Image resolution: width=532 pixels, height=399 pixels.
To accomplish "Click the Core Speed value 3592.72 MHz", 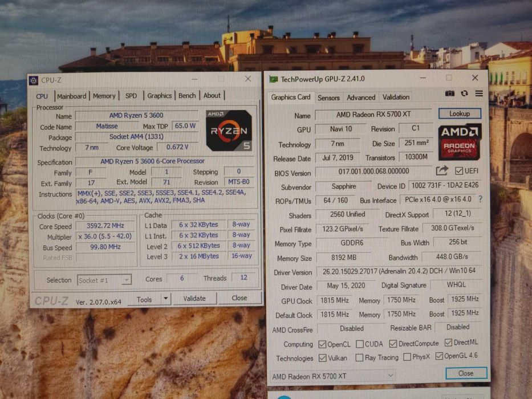I will (x=105, y=226).
